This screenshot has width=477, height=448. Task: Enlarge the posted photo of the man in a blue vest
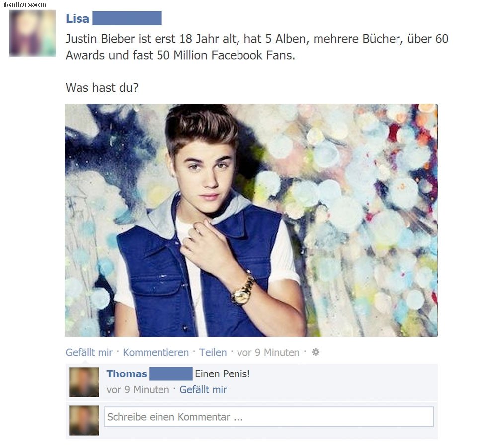(x=251, y=220)
